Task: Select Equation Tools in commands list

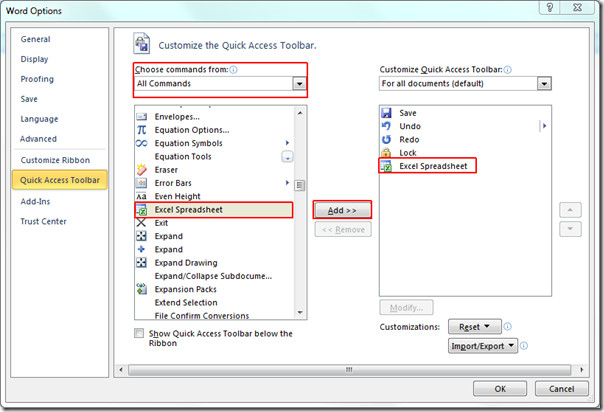Action: pos(215,156)
